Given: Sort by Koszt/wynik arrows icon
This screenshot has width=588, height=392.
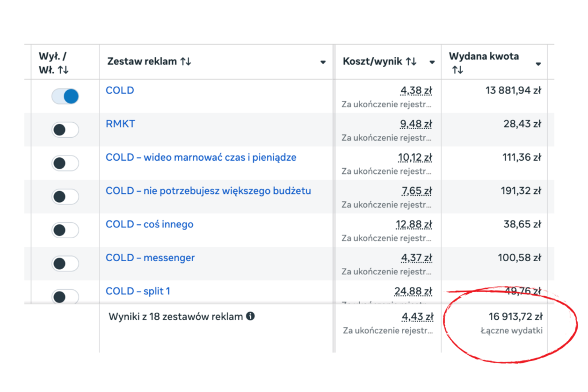Looking at the screenshot, I should [x=411, y=61].
